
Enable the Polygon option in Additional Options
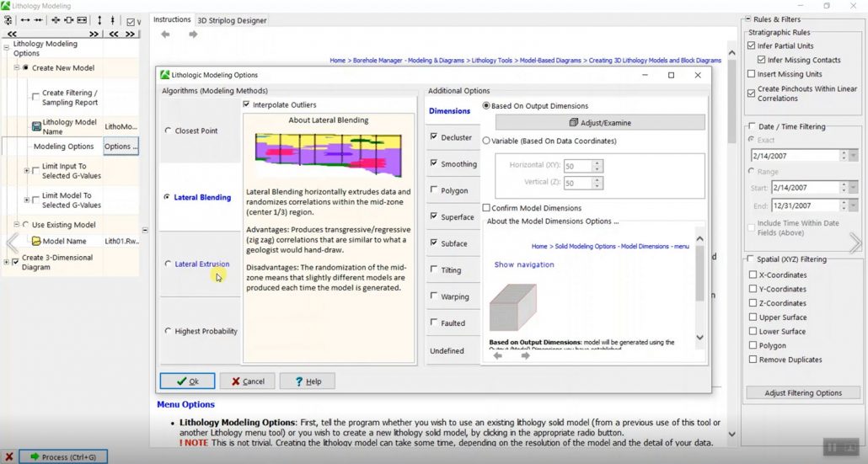pos(434,190)
